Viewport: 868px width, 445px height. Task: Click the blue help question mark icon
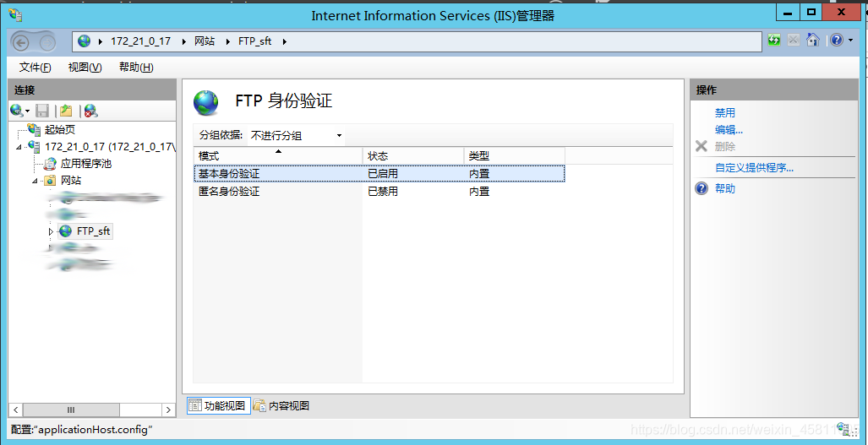(701, 188)
